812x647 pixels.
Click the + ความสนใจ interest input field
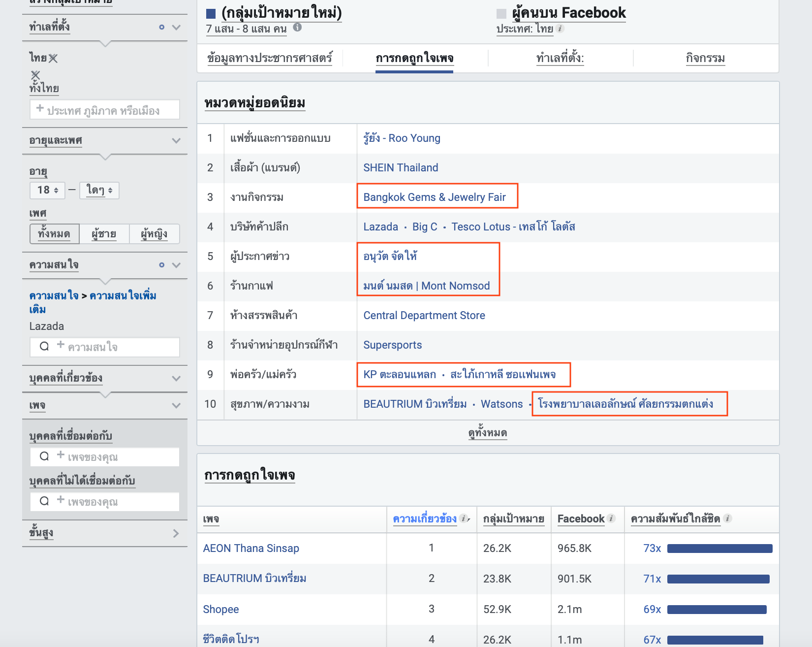click(x=105, y=347)
